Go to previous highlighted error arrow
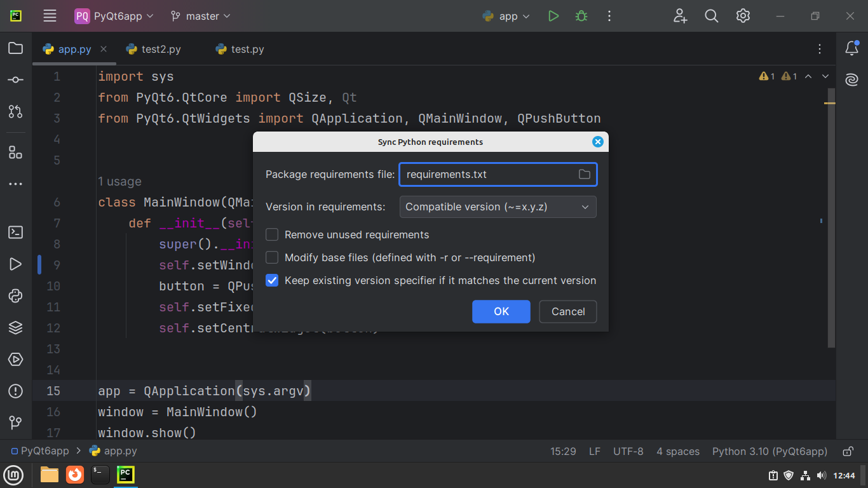The width and height of the screenshot is (868, 488). click(x=808, y=76)
